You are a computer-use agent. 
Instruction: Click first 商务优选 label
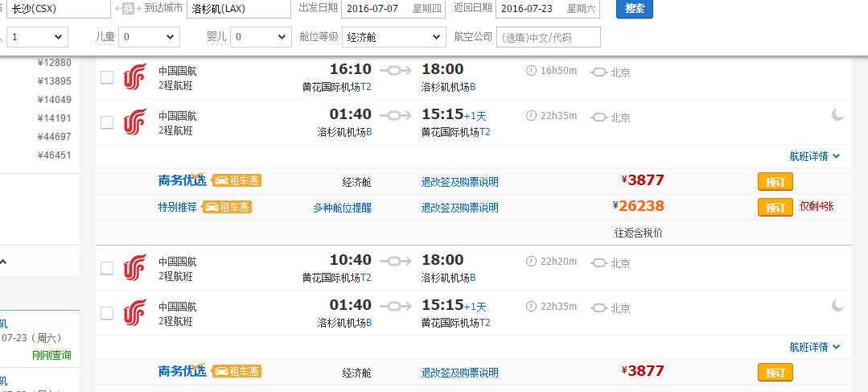[x=182, y=180]
